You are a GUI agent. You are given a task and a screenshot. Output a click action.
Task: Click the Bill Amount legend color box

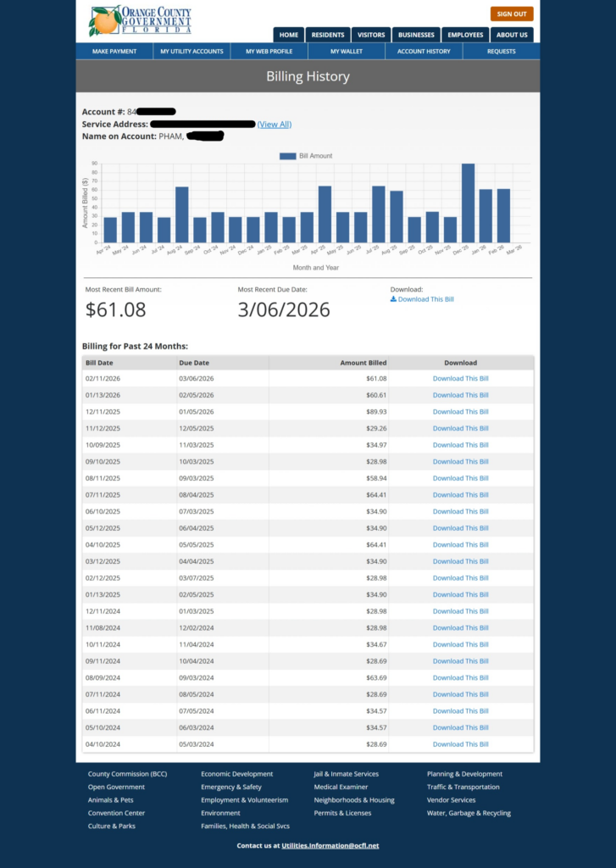click(287, 156)
